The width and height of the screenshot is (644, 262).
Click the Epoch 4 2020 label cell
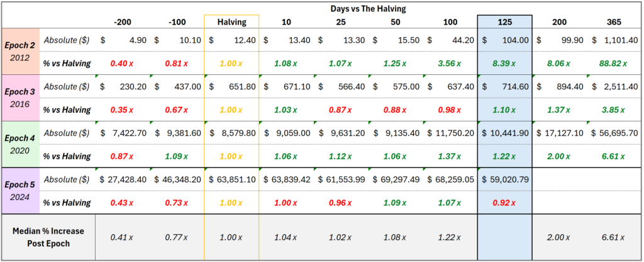21,144
